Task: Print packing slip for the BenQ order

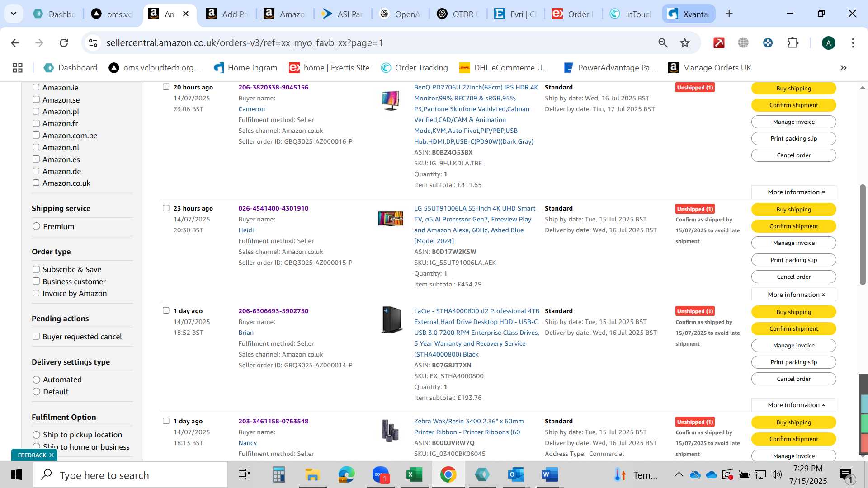Action: pos(793,139)
